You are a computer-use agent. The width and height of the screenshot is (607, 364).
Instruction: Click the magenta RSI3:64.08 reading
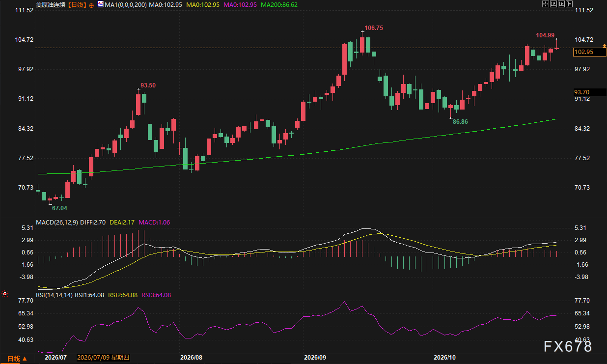click(x=156, y=295)
